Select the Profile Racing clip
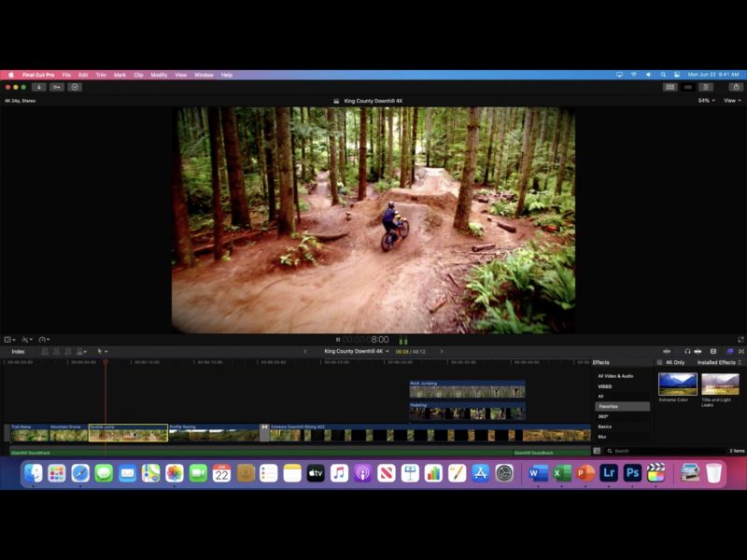The image size is (747, 560). (214, 433)
